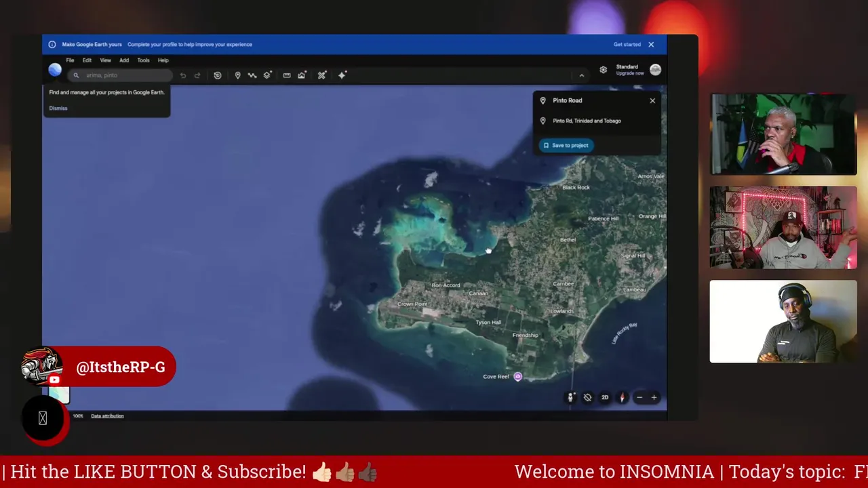Click the Upgrade now link
The height and width of the screenshot is (488, 868).
[630, 73]
